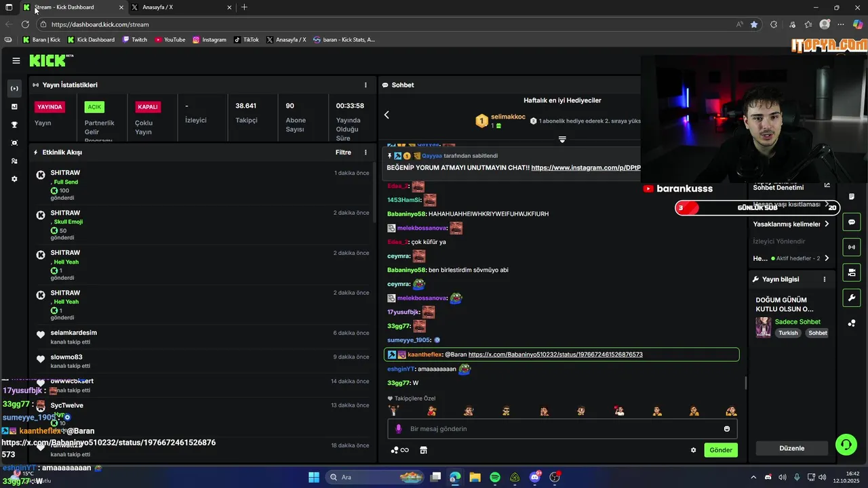868x488 pixels.
Task: Click the YAYINDA live status badge
Action: click(x=50, y=107)
